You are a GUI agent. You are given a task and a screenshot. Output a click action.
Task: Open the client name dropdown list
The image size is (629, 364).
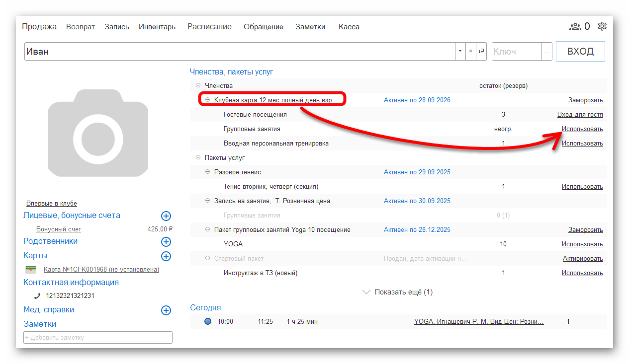(x=460, y=51)
